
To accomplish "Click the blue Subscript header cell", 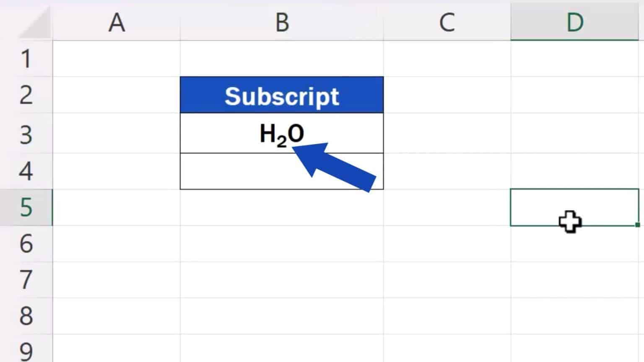I will (282, 96).
